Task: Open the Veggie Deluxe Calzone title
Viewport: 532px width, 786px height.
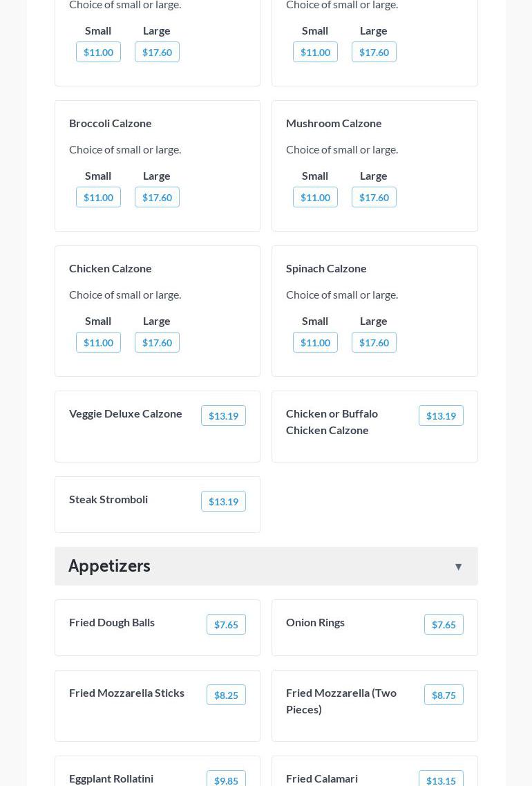Action: click(126, 413)
